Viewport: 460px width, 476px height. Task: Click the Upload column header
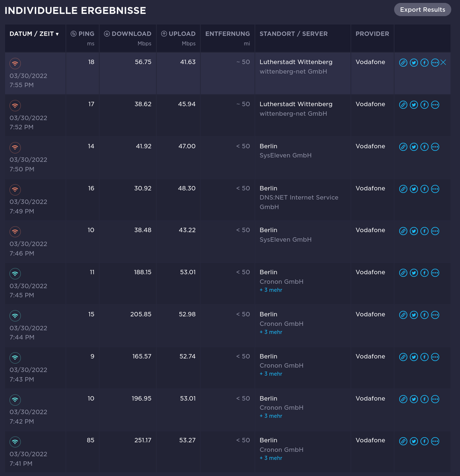pyautogui.click(x=178, y=34)
